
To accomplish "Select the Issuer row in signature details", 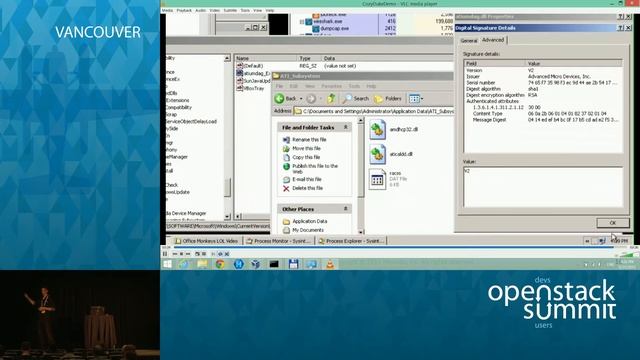I will click(x=542, y=76).
